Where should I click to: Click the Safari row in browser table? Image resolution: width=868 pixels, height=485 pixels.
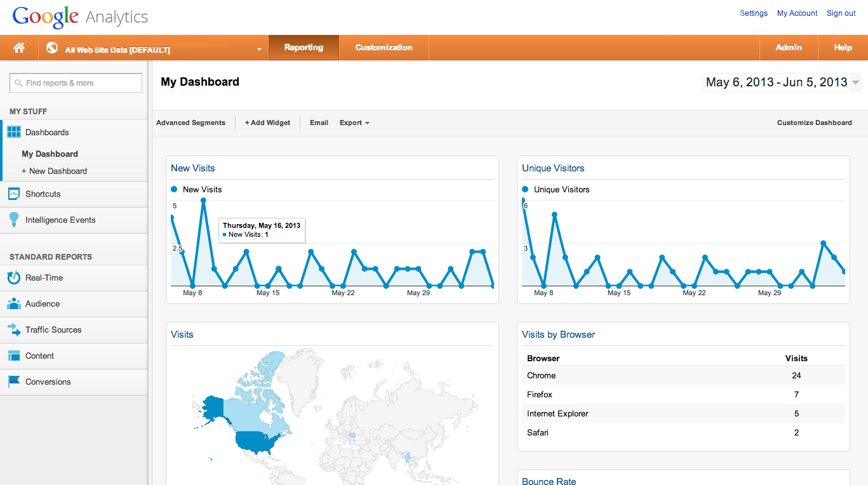coord(683,432)
